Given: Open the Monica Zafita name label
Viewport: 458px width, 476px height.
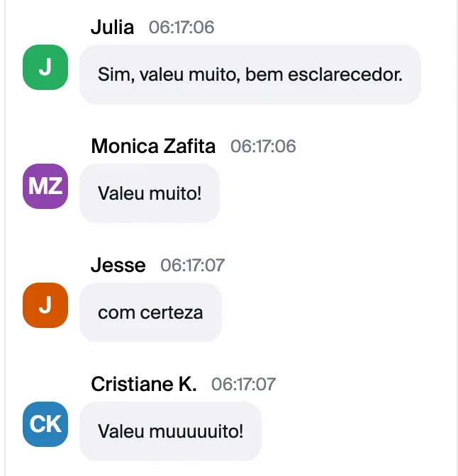Looking at the screenshot, I should (153, 146).
